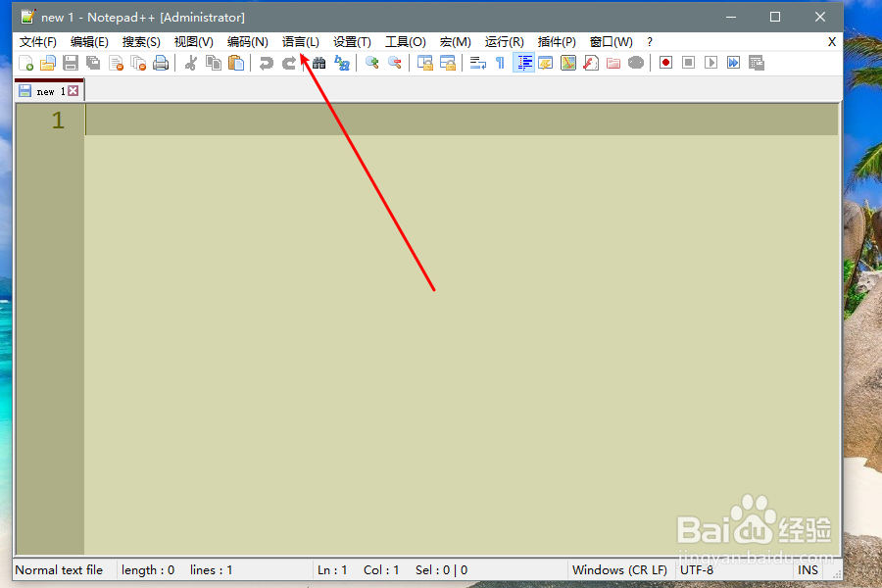Click the Playback macro icon
This screenshot has width=882, height=588.
click(711, 63)
